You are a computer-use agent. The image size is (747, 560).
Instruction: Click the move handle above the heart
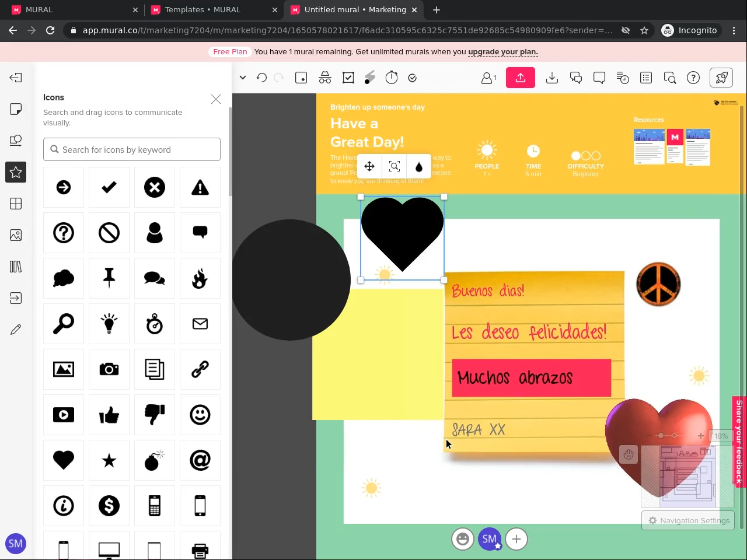pos(369,167)
